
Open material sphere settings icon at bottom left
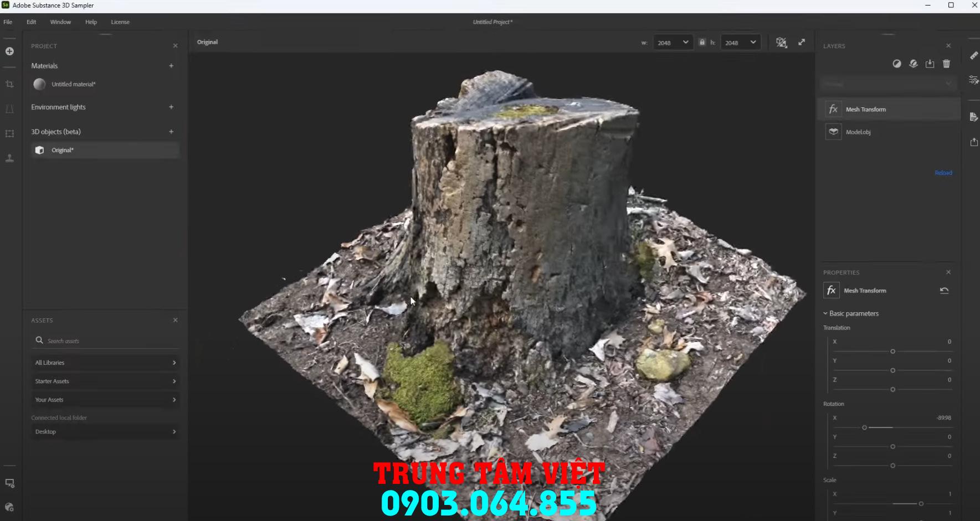pyautogui.click(x=9, y=507)
